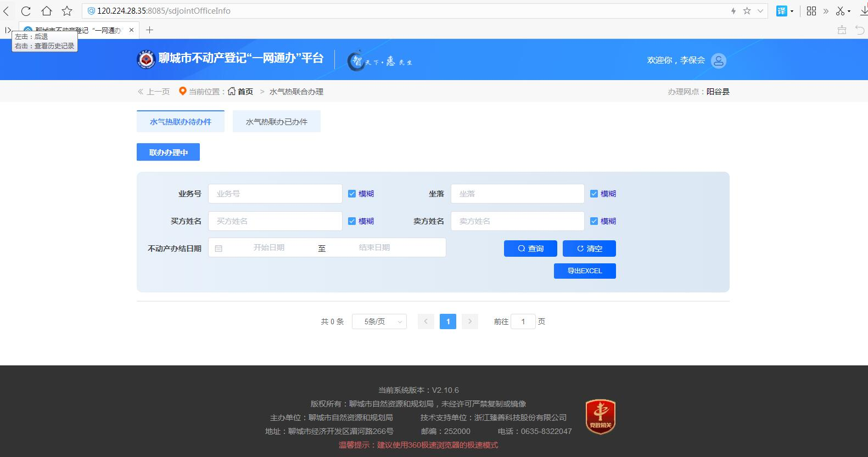Click the user avatar icon

(x=718, y=60)
